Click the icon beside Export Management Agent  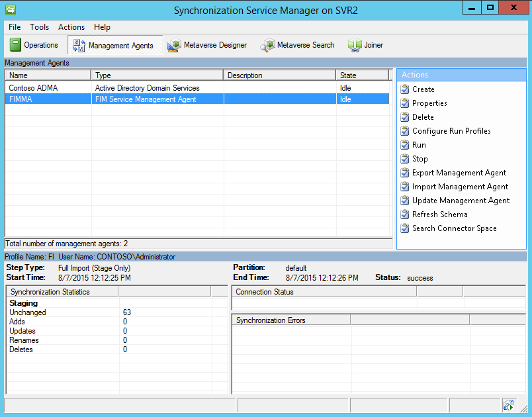pyautogui.click(x=405, y=173)
